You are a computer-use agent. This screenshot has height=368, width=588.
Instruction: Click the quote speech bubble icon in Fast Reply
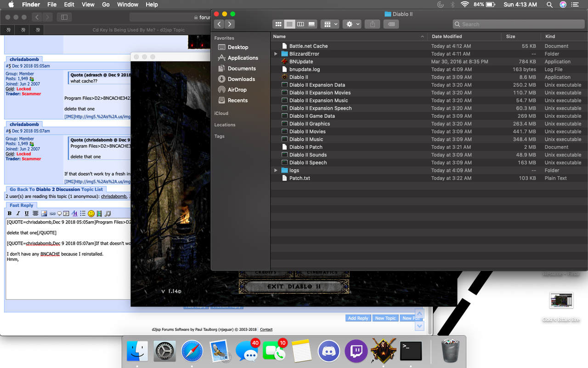pos(59,213)
